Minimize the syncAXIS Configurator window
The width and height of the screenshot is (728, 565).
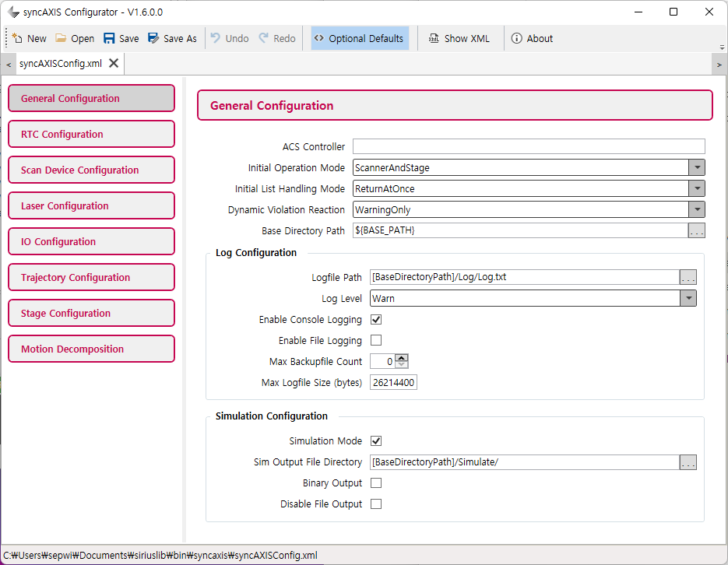[x=638, y=12]
